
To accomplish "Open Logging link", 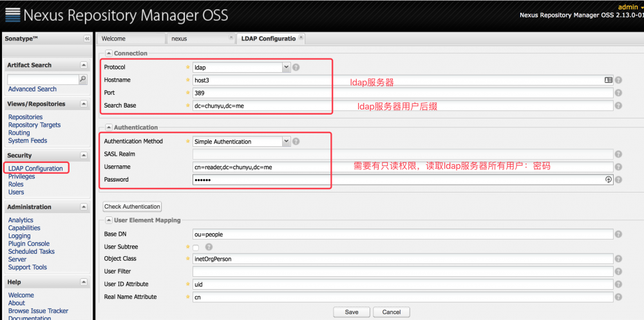I will tap(19, 236).
